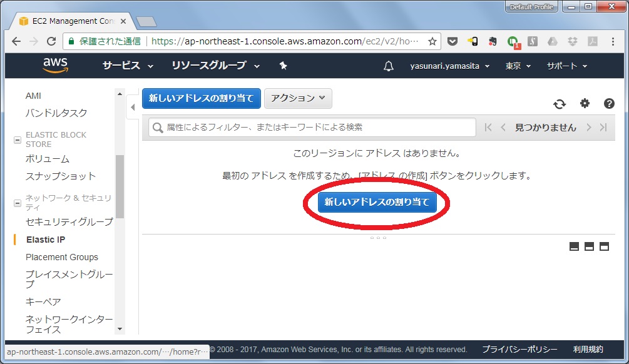Click the Adobe PDF extension icon

pyautogui.click(x=593, y=41)
